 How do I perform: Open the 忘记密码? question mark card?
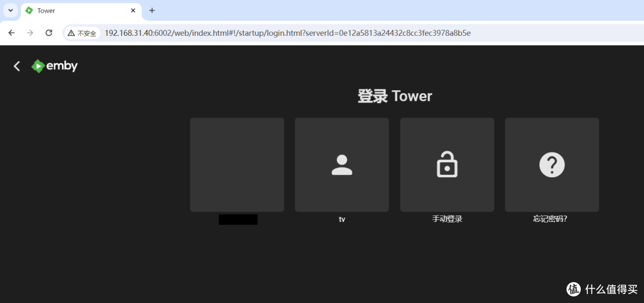(552, 165)
